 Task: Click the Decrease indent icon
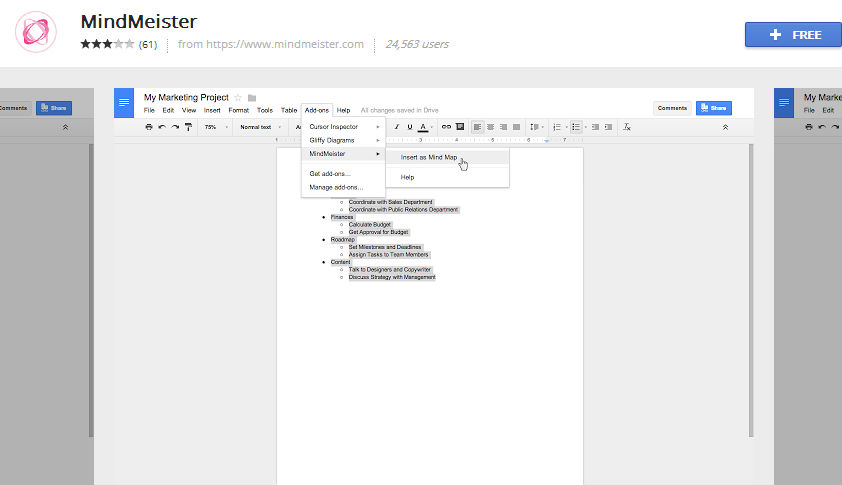(595, 127)
